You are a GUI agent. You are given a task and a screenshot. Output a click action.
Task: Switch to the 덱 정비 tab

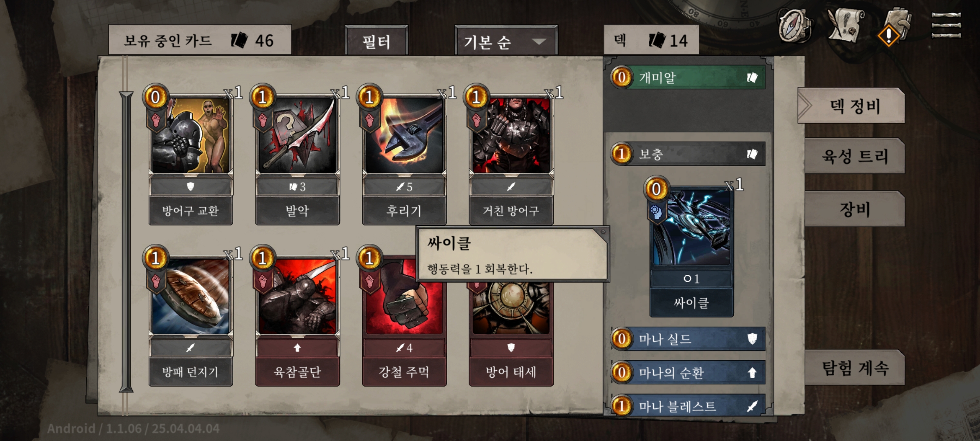(852, 106)
